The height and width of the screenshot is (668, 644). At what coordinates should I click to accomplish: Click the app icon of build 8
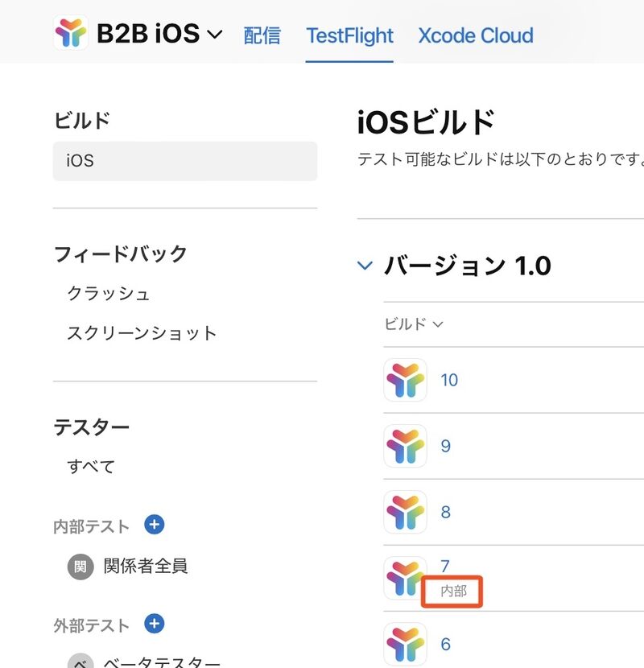(x=406, y=512)
